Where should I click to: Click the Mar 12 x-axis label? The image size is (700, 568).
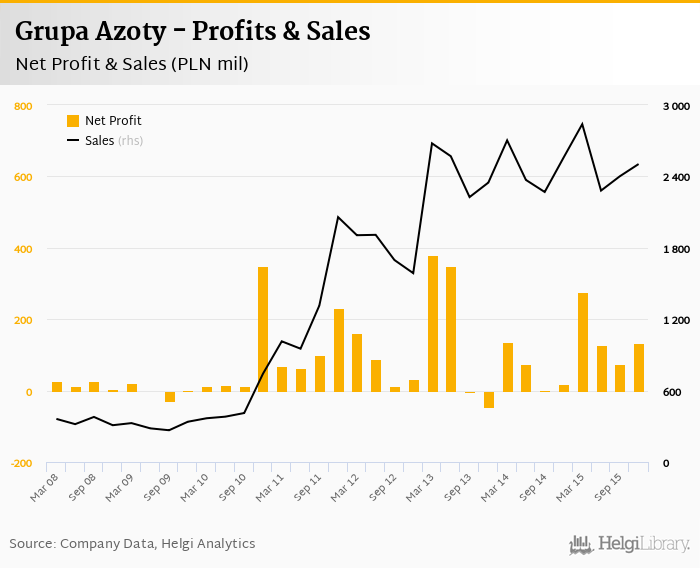tap(344, 486)
